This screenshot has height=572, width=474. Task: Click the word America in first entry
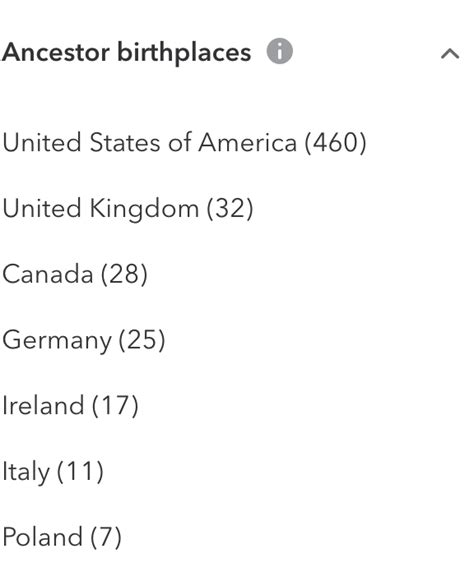click(x=248, y=142)
